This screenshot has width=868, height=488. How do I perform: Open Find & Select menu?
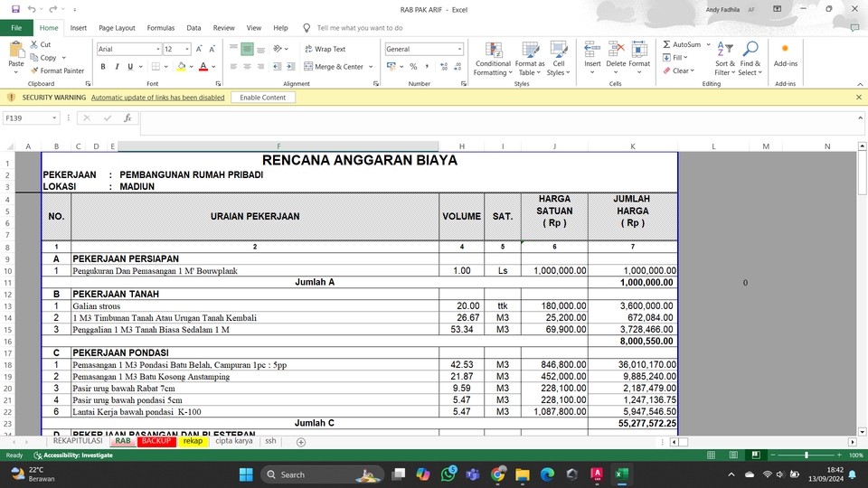tap(750, 59)
